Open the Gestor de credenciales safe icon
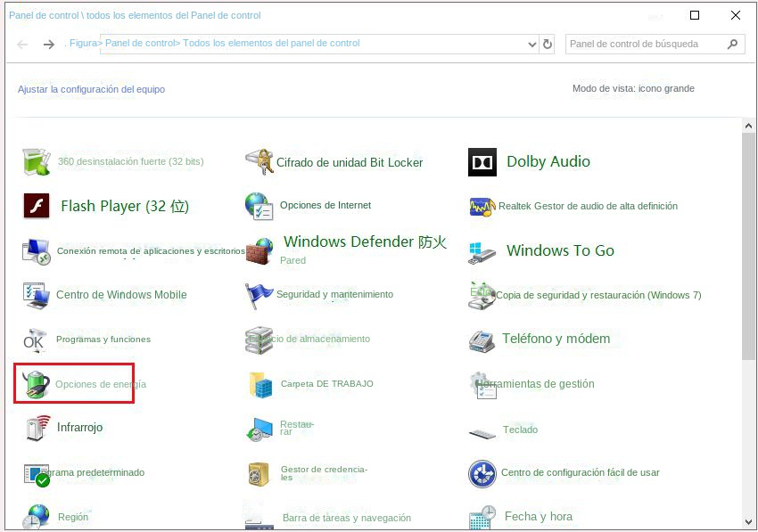This screenshot has width=758, height=532. [x=261, y=473]
